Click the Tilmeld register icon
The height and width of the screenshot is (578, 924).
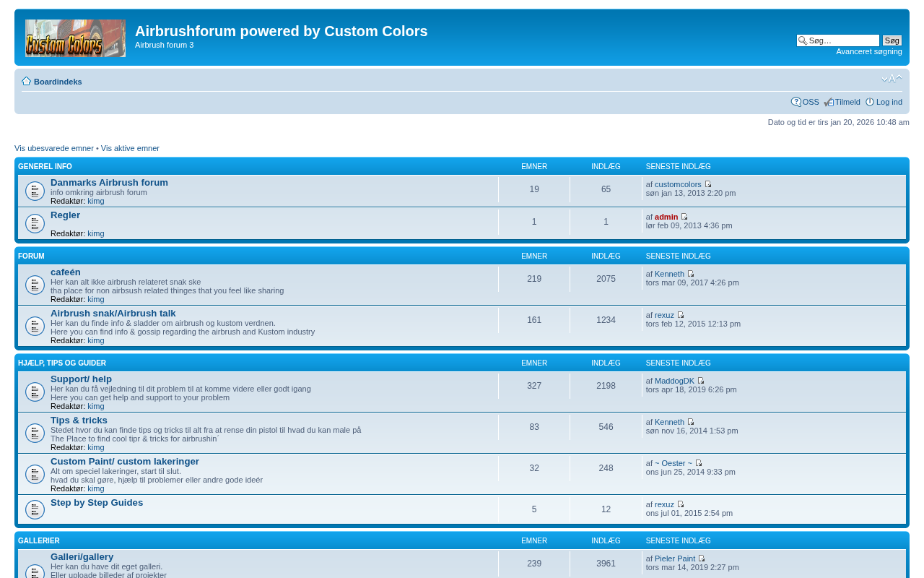(x=829, y=102)
